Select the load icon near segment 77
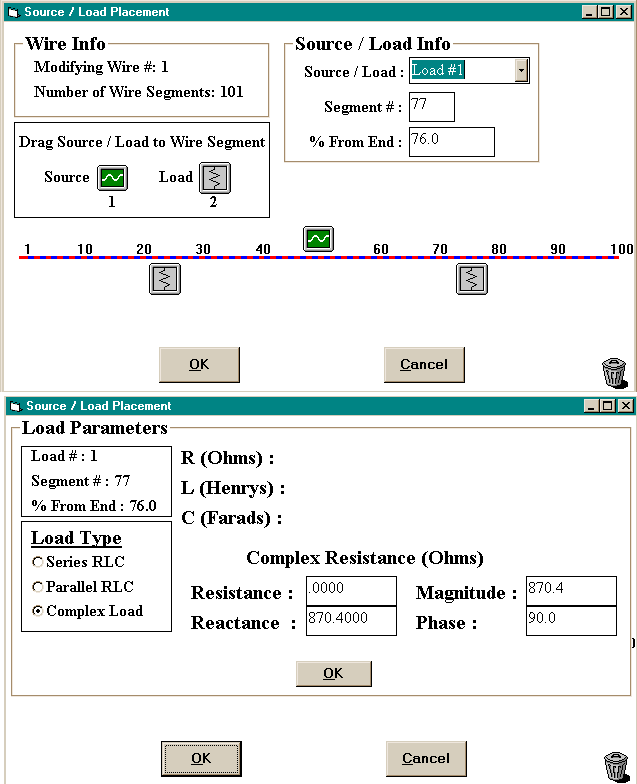 pyautogui.click(x=472, y=279)
